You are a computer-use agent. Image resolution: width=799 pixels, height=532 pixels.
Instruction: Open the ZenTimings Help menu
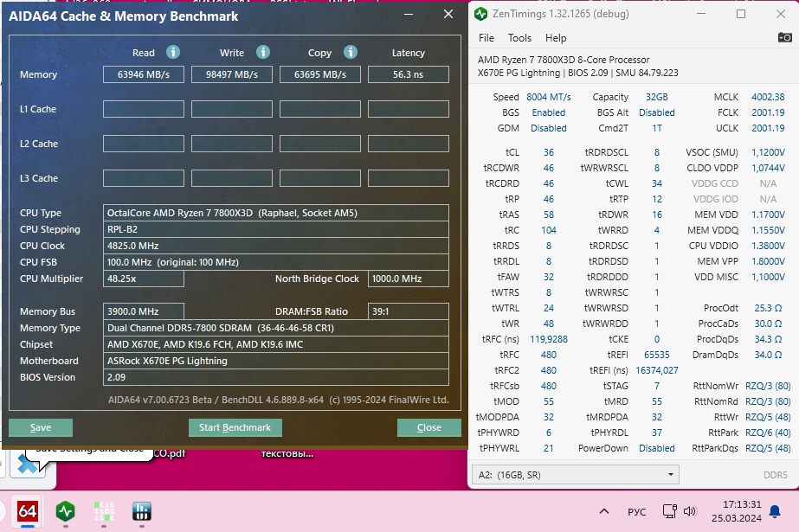click(556, 38)
